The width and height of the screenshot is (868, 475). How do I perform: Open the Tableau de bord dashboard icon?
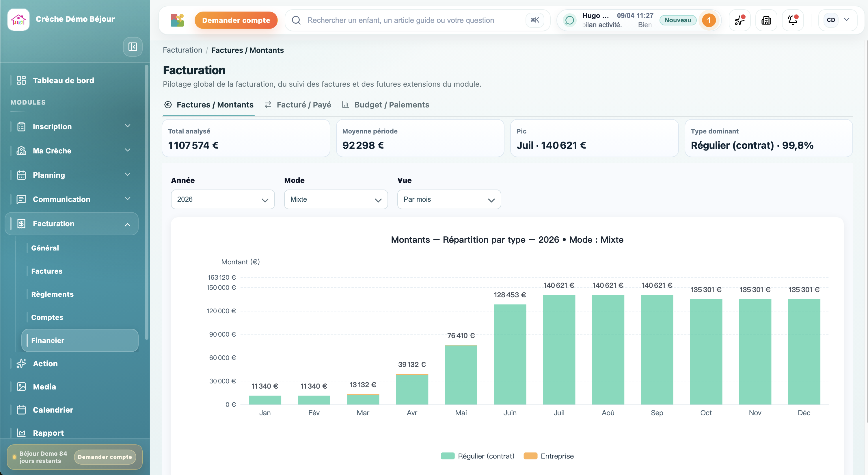(x=22, y=80)
